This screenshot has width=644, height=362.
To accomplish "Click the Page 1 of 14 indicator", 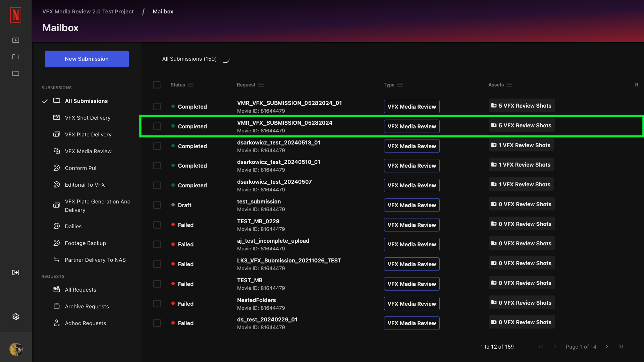I will 581,347.
